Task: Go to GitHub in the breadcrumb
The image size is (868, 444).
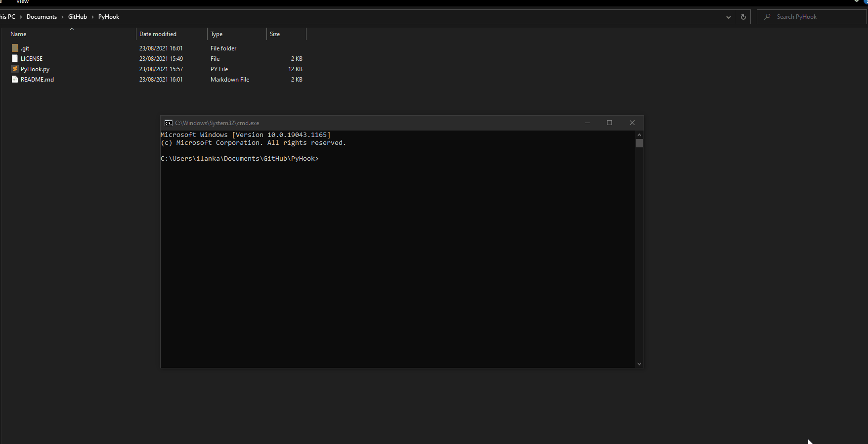Action: tap(78, 17)
